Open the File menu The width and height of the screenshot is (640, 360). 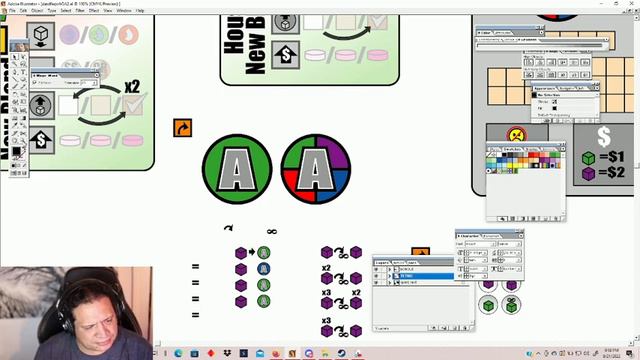point(12,11)
